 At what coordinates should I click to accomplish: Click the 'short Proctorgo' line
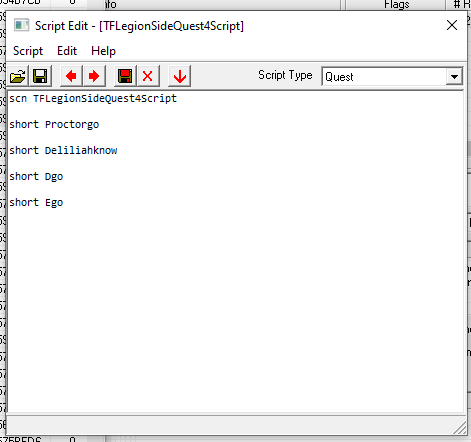pyautogui.click(x=54, y=125)
